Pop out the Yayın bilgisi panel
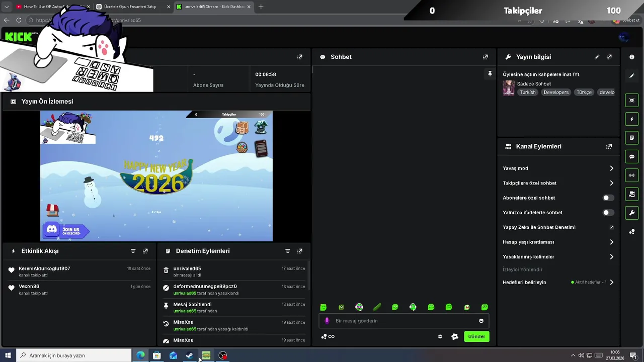The width and height of the screenshot is (644, 362). (609, 57)
